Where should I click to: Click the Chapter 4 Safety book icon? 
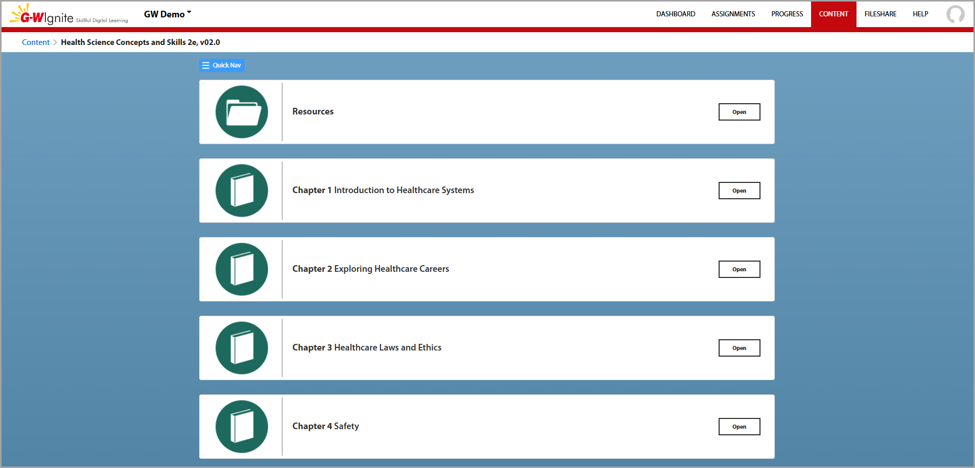click(x=241, y=426)
